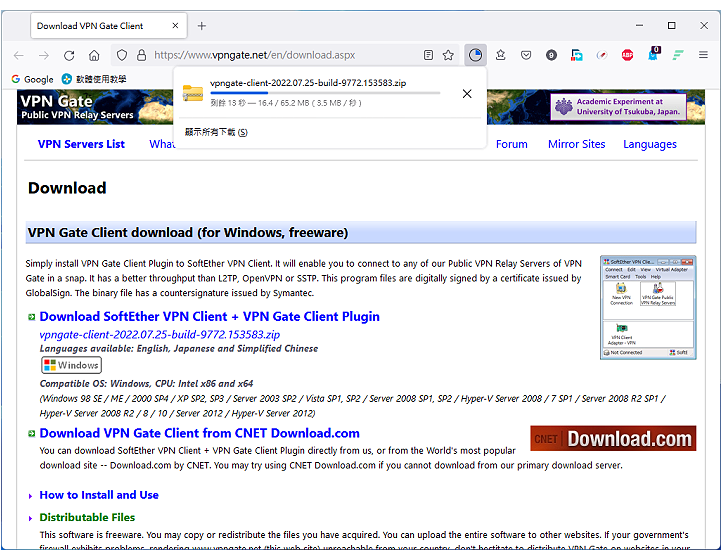Select the Download VPN Gate Client tab
This screenshot has width=726, height=559.
(x=108, y=26)
